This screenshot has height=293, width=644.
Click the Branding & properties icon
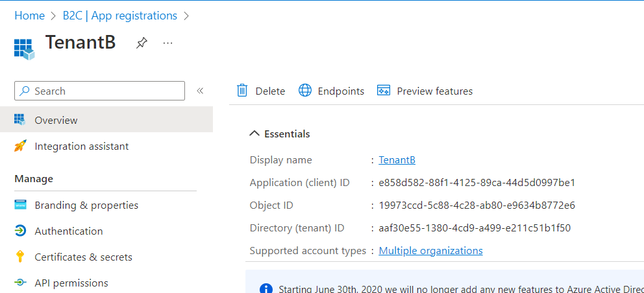(20, 205)
